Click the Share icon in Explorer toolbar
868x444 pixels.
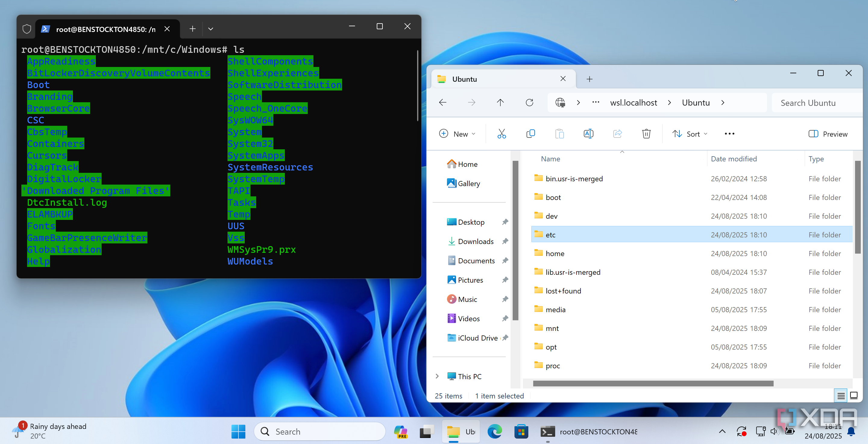[x=617, y=134]
